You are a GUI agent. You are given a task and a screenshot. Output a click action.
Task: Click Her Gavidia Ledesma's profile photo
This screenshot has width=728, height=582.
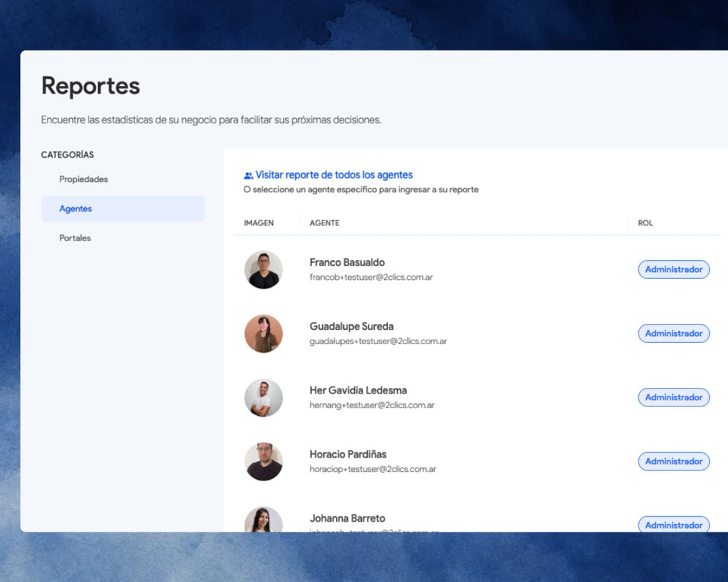(x=263, y=398)
